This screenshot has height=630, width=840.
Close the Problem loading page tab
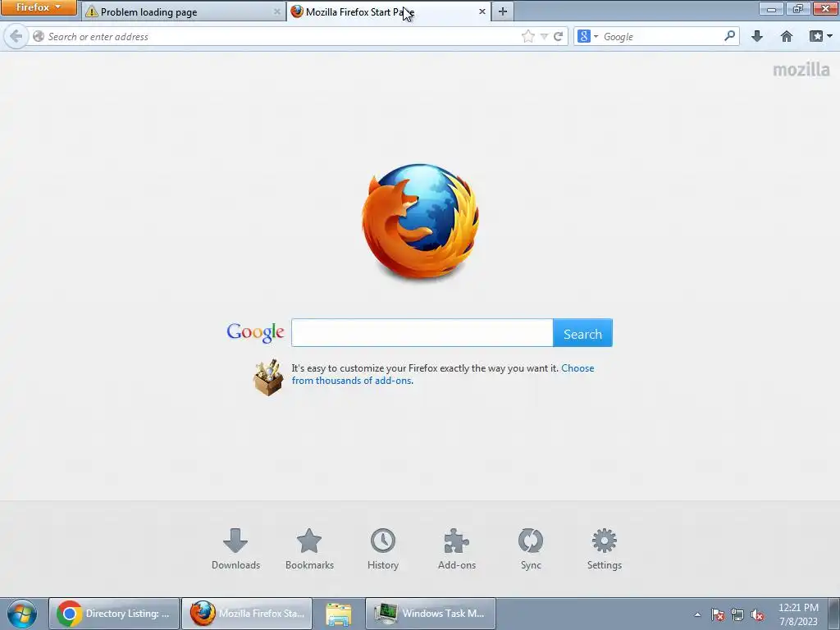tap(276, 11)
